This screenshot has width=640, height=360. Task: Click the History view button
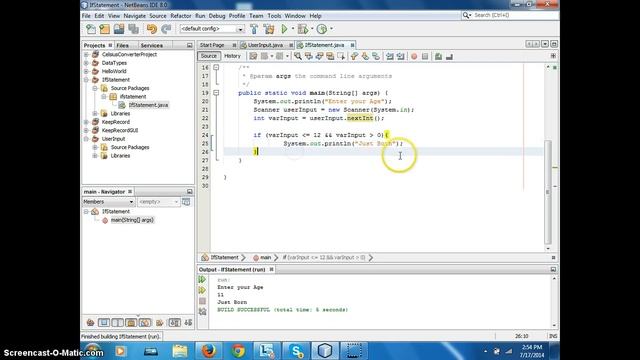pos(232,56)
